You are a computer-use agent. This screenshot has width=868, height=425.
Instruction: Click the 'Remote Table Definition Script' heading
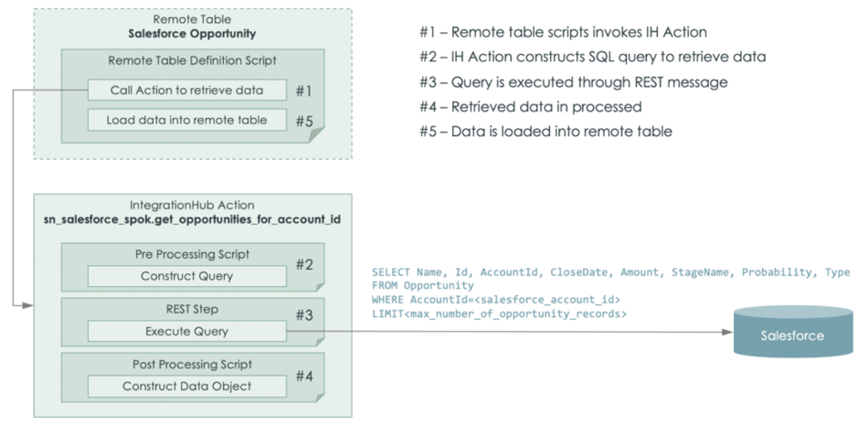pos(192,61)
